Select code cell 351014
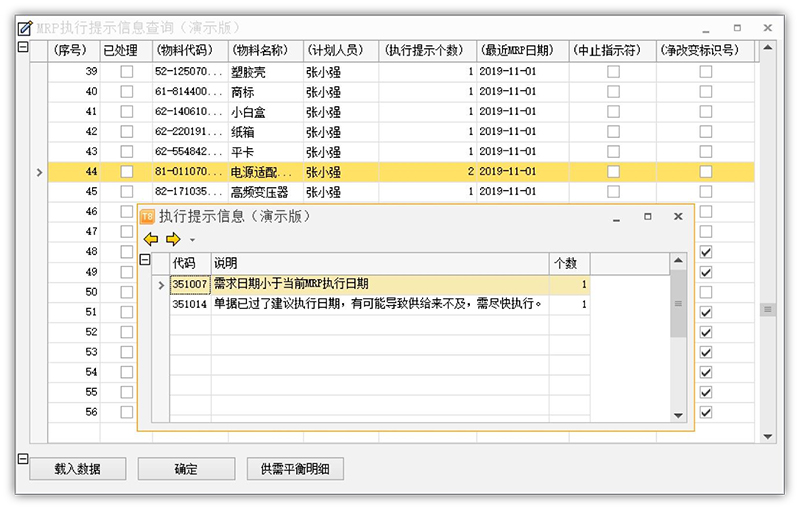The width and height of the screenshot is (800, 510). (190, 304)
